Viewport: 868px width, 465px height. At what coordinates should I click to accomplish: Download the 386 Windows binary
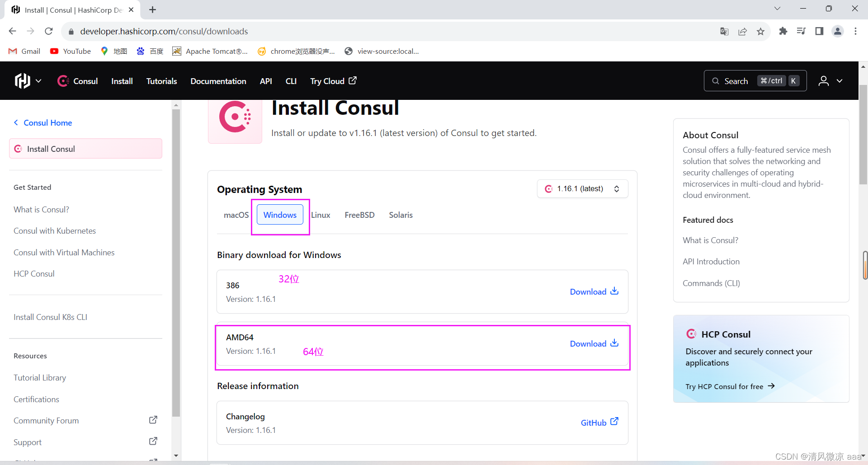point(594,291)
